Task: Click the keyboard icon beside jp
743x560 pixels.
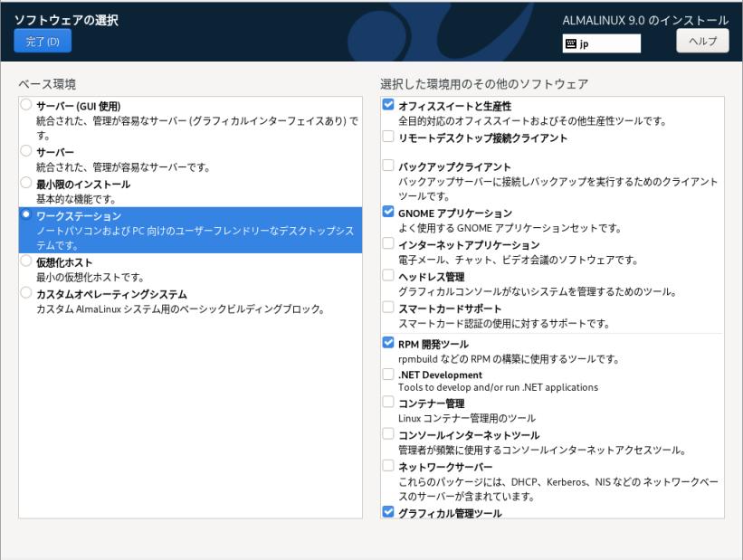Action: (571, 43)
